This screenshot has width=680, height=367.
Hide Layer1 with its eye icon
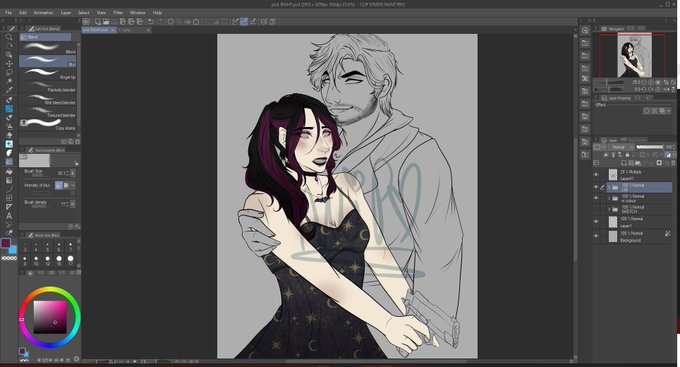pyautogui.click(x=596, y=222)
